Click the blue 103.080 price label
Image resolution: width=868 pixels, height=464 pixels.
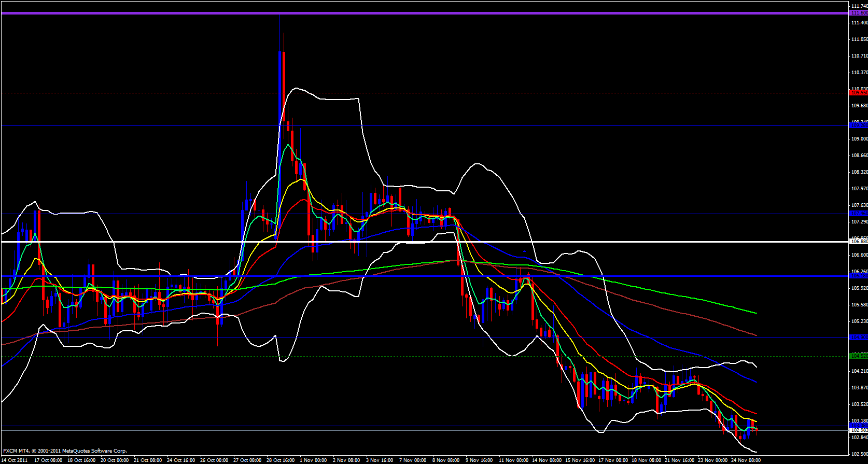click(859, 425)
